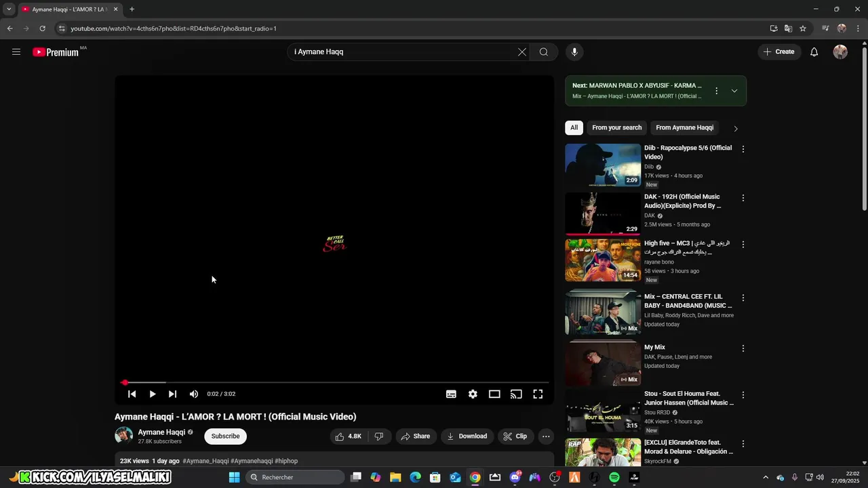This screenshot has width=868, height=488.
Task: Submit search with the magnifier button
Action: [544, 52]
